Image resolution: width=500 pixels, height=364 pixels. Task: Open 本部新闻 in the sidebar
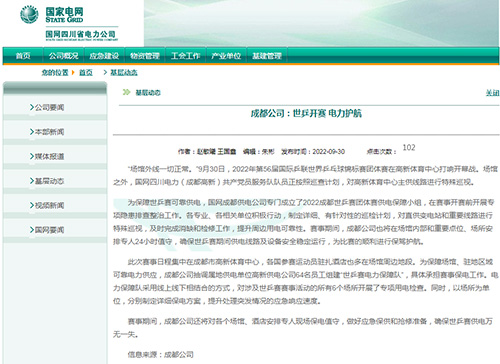click(49, 132)
